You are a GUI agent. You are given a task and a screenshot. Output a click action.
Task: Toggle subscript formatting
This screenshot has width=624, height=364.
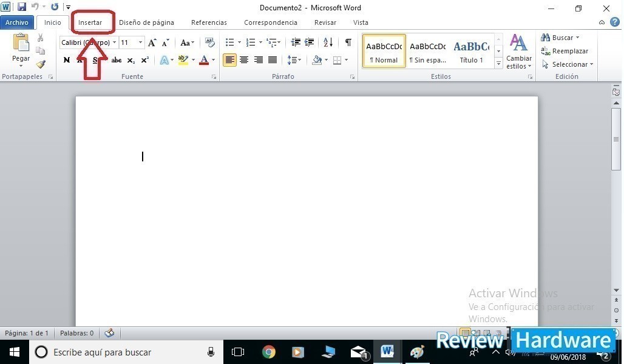click(131, 61)
